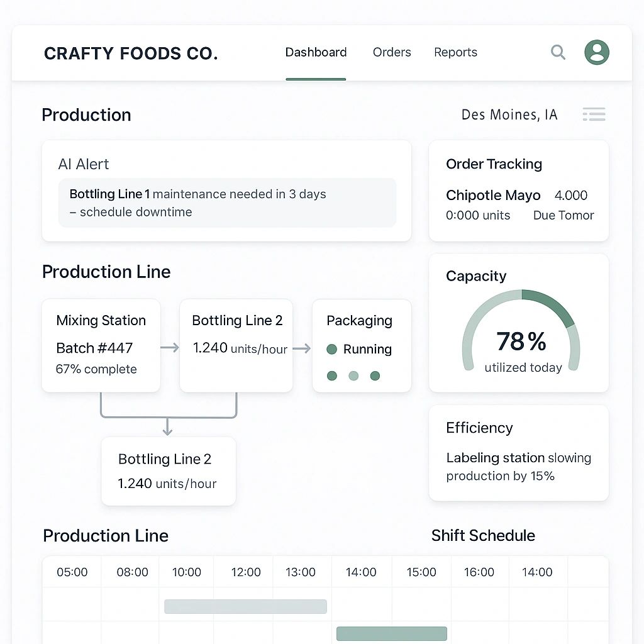The width and height of the screenshot is (644, 644).
Task: Click arrow between Mixing Station and Bottling Line
Action: tap(170, 348)
